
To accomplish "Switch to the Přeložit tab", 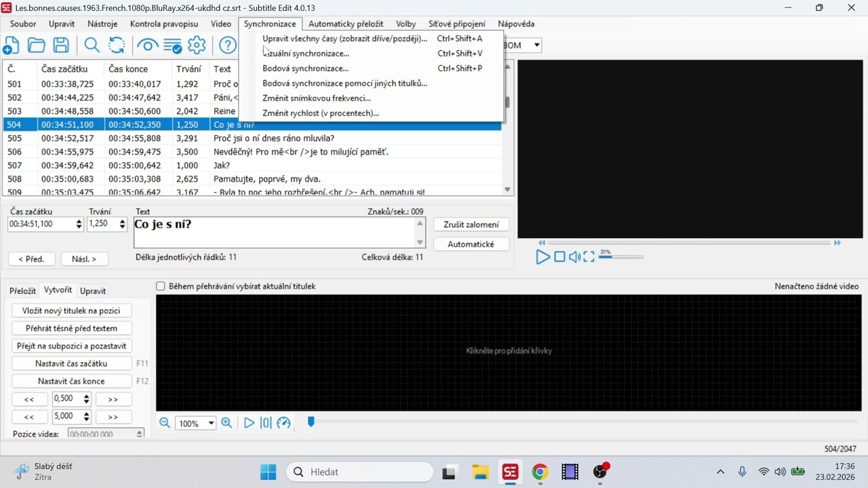I will pyautogui.click(x=22, y=291).
